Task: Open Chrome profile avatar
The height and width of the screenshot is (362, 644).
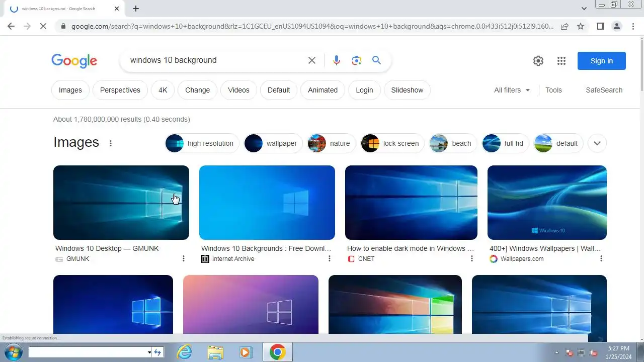Action: tap(616, 26)
